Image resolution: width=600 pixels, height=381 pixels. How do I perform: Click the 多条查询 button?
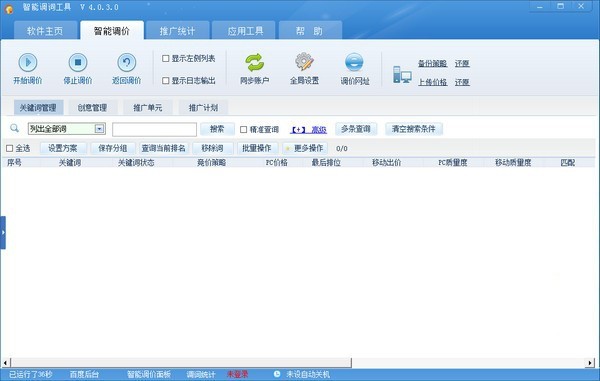(356, 129)
